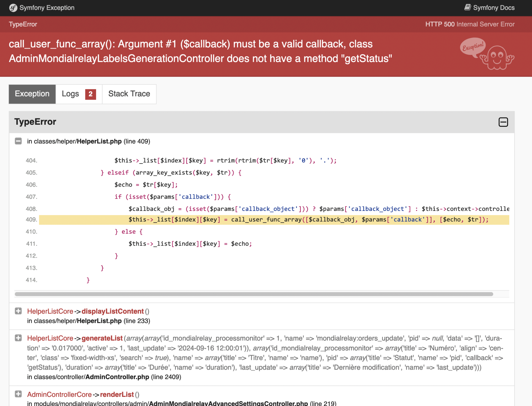The image size is (532, 406).
Task: Click the Symfony logo icon
Action: (x=13, y=8)
